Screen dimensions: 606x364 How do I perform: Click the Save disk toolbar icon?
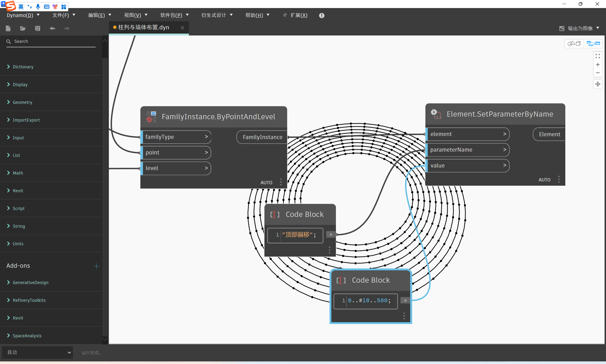(x=38, y=28)
